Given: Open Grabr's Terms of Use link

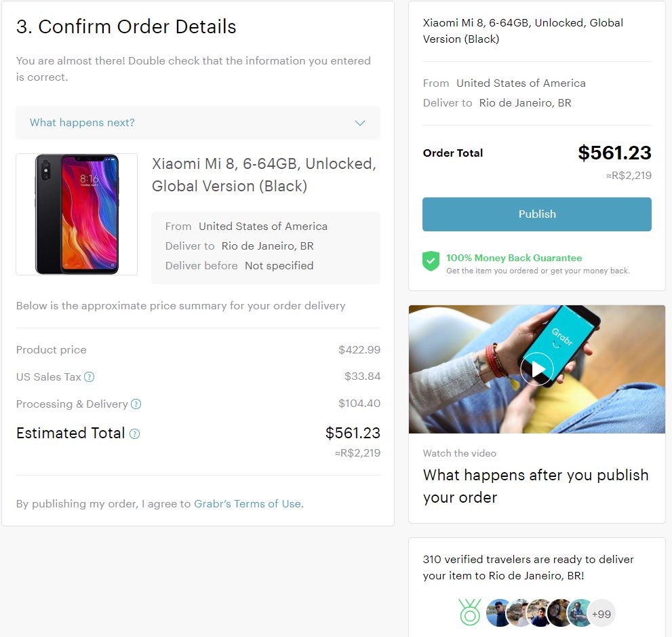Looking at the screenshot, I should [x=248, y=504].
